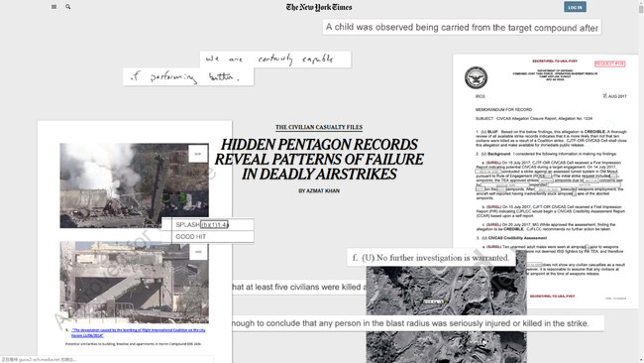Click the white label box on ruined building photo
Viewport: 644px width, 363px height.
point(198,251)
